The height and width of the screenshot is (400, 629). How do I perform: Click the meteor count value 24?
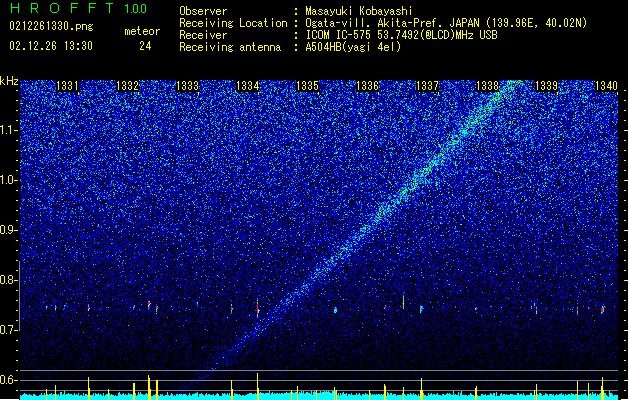point(145,46)
